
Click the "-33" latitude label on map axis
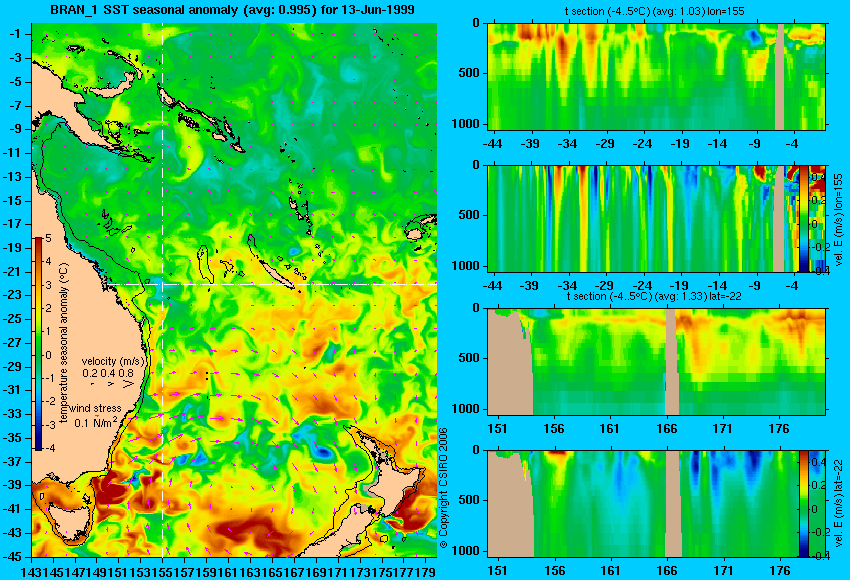12,414
